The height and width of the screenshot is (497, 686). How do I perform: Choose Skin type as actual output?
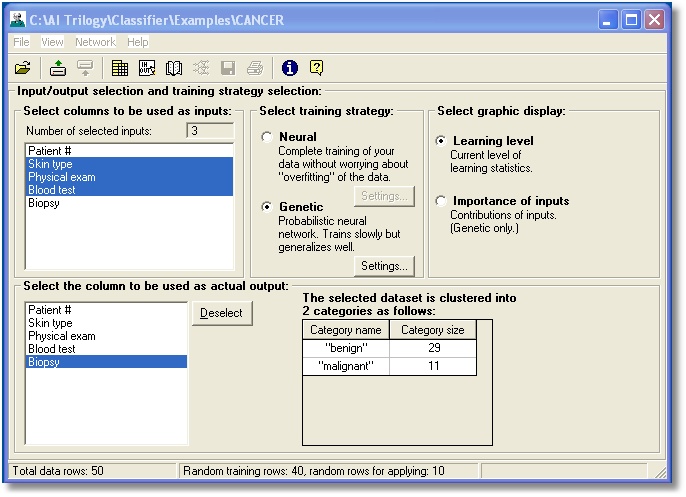pyautogui.click(x=106, y=323)
